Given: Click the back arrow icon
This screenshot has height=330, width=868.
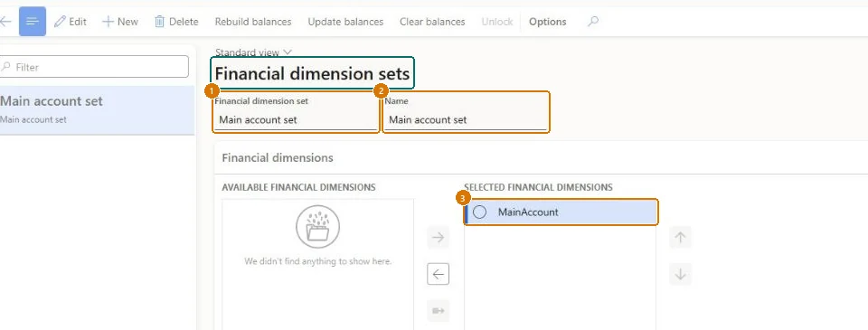Looking at the screenshot, I should point(5,22).
